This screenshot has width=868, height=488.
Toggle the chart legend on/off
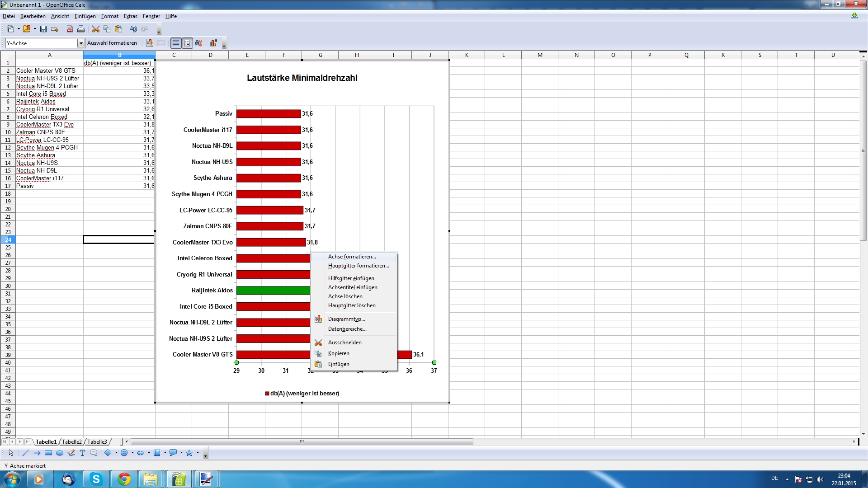click(187, 43)
